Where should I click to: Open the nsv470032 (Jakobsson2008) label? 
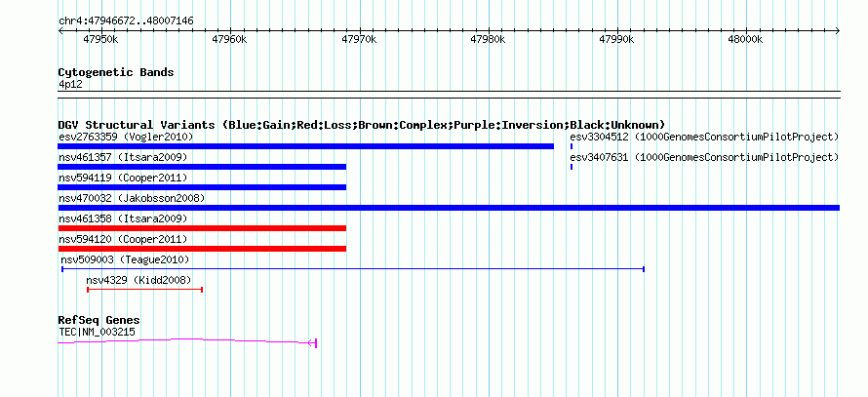tap(132, 198)
